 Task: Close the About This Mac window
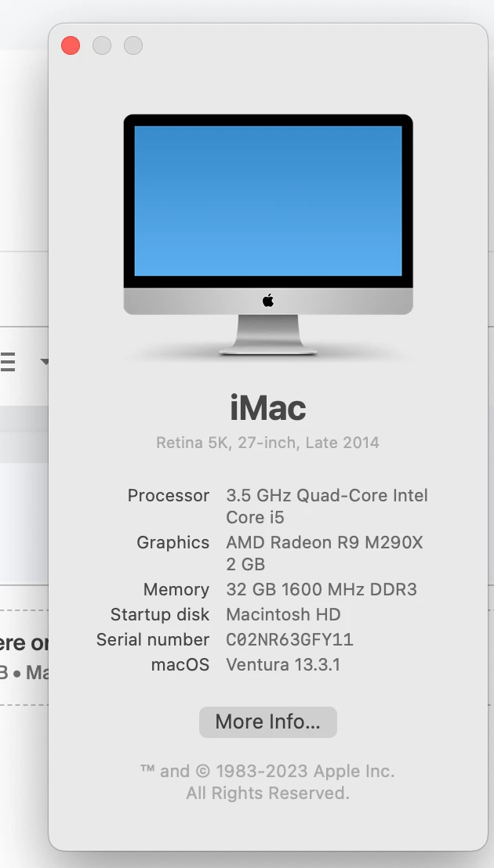(71, 45)
